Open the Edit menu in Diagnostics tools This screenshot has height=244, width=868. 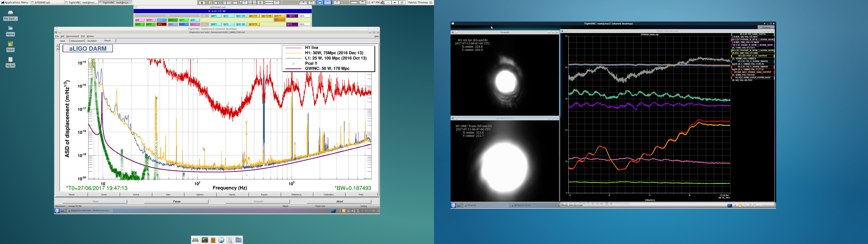[x=62, y=36]
